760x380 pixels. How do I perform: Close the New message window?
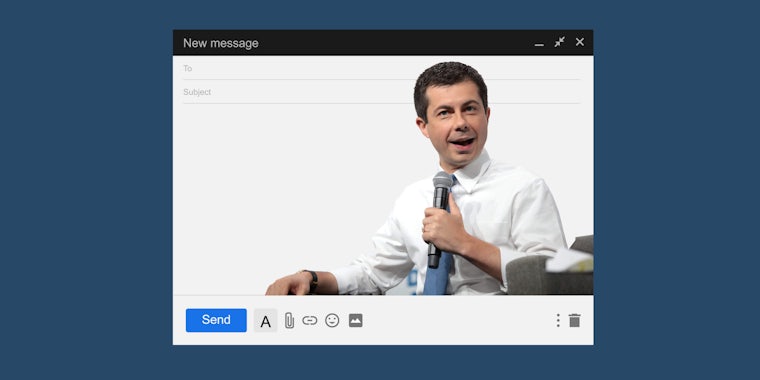pos(580,42)
